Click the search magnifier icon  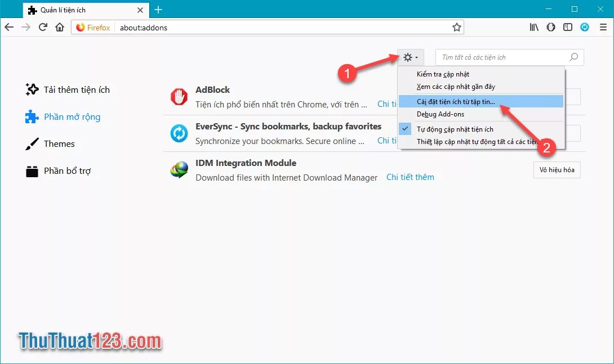coord(573,57)
